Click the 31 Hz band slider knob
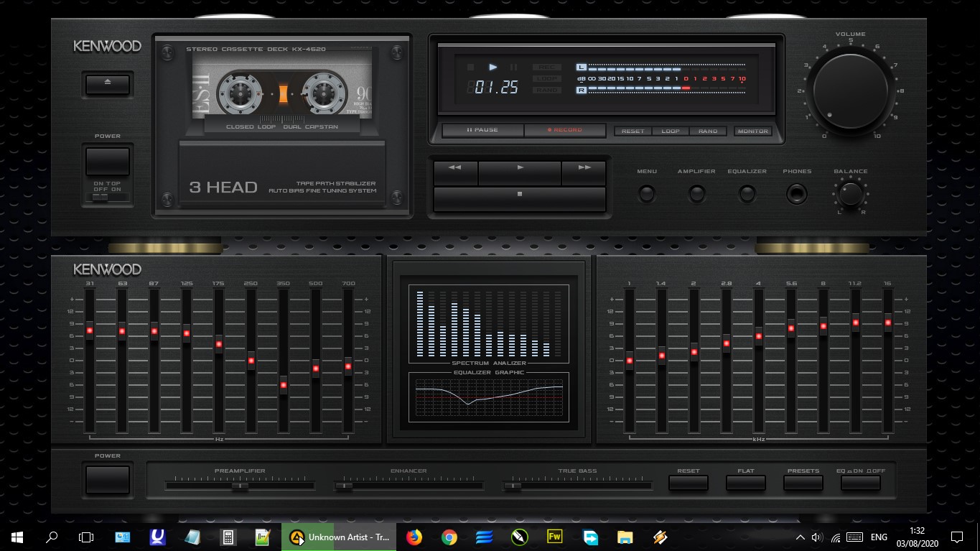 coord(90,331)
